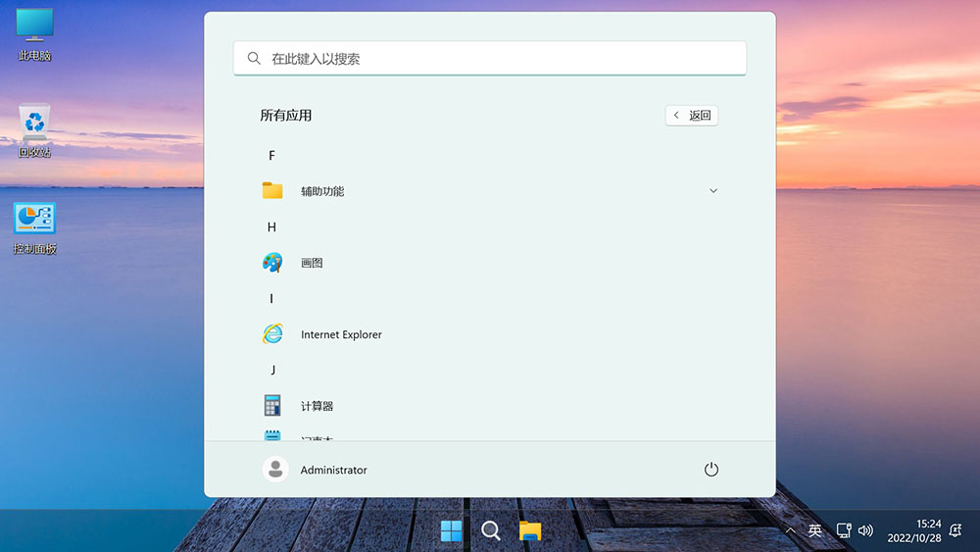The height and width of the screenshot is (552, 980).
Task: Open the taskbar search magnifier icon
Action: click(491, 530)
